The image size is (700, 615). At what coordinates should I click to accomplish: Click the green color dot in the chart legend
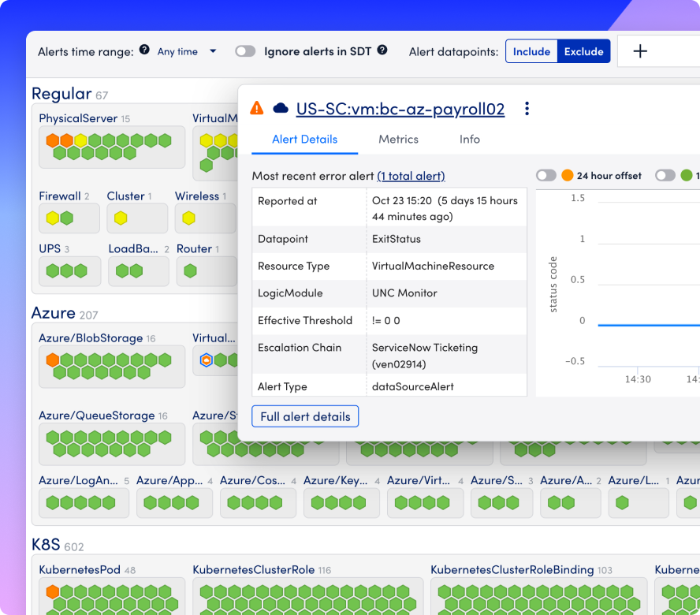[x=687, y=176]
